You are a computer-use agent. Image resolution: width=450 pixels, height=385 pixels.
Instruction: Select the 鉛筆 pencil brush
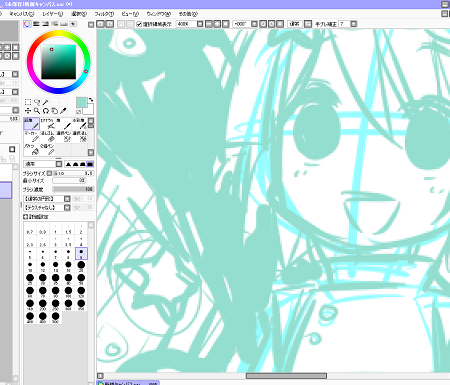pos(32,124)
